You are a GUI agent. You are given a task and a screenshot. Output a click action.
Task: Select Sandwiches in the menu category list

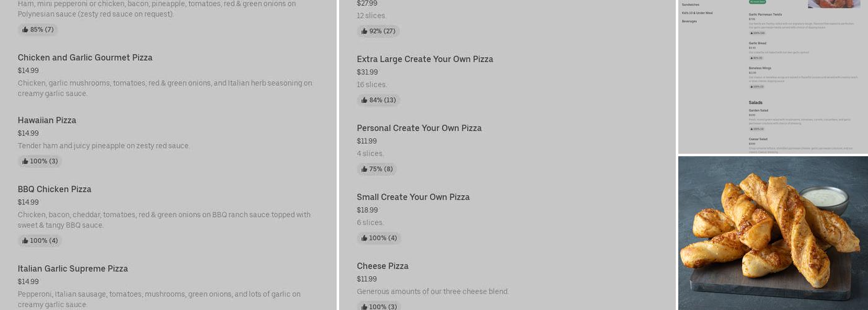click(690, 5)
